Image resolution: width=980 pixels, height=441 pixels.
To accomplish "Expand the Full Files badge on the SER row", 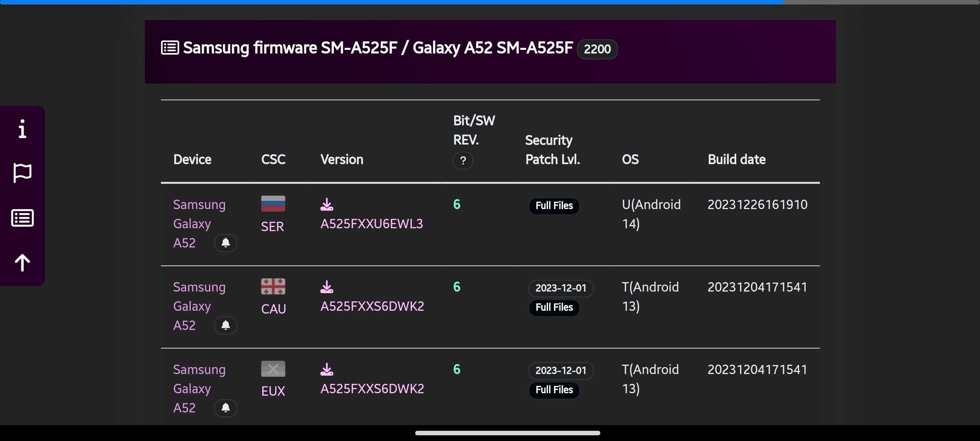I will (554, 206).
